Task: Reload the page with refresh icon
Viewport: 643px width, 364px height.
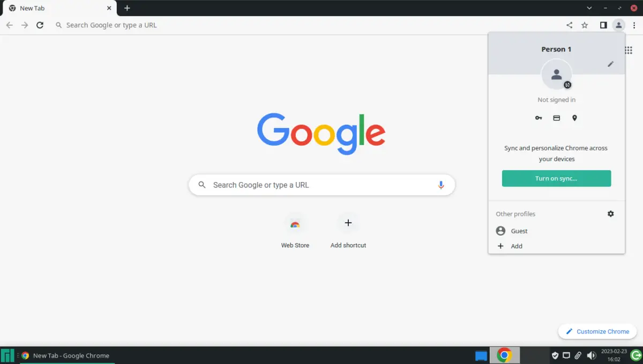Action: pos(40,25)
